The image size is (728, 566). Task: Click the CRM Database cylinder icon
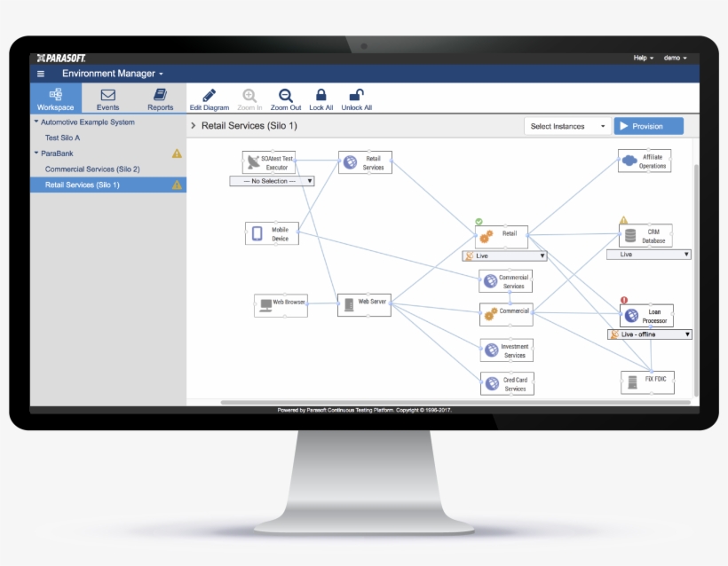(x=629, y=236)
